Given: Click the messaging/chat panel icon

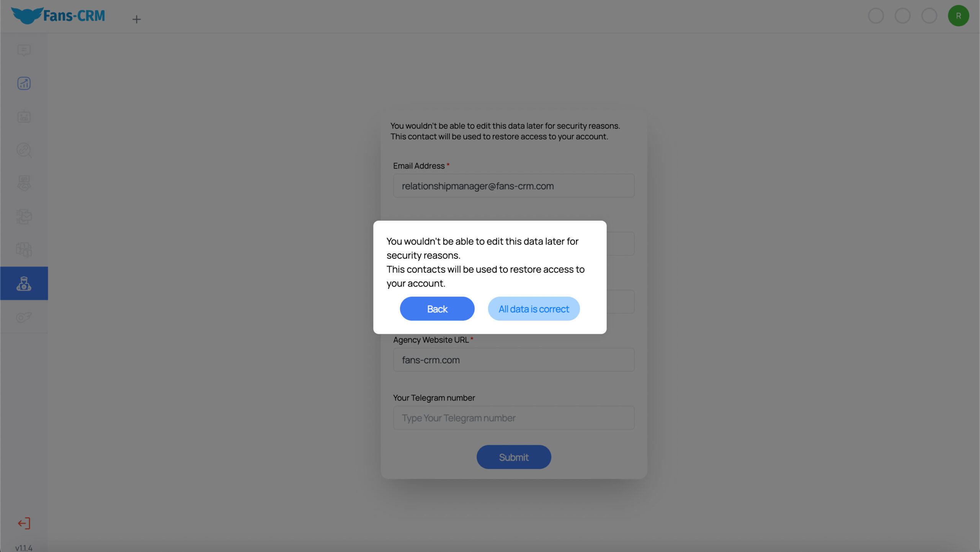Looking at the screenshot, I should click(x=24, y=49).
